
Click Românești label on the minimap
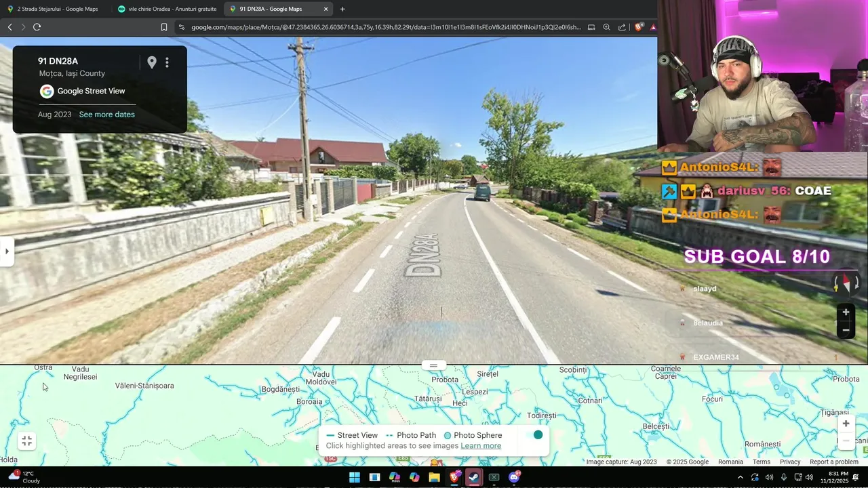pyautogui.click(x=763, y=444)
